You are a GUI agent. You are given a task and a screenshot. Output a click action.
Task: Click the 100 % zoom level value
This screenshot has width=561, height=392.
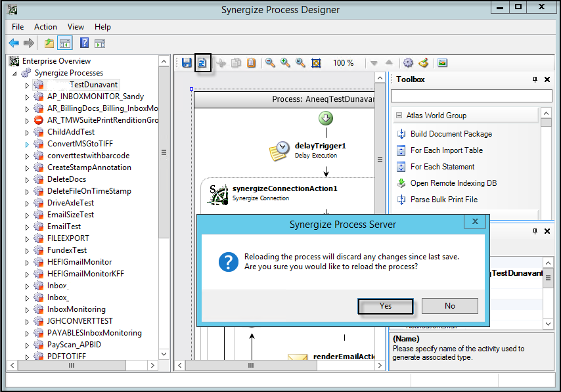coord(343,63)
